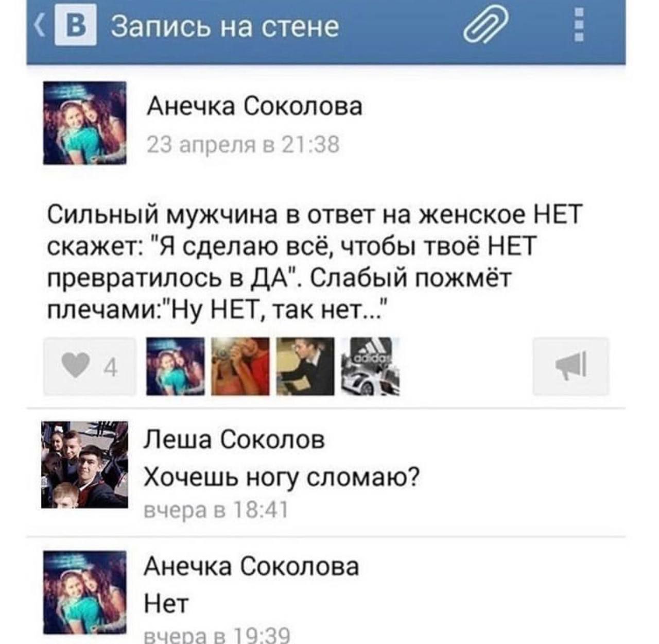View fourth liker with adidas avatar
Viewport: 659px width, 644px height.
(x=371, y=366)
